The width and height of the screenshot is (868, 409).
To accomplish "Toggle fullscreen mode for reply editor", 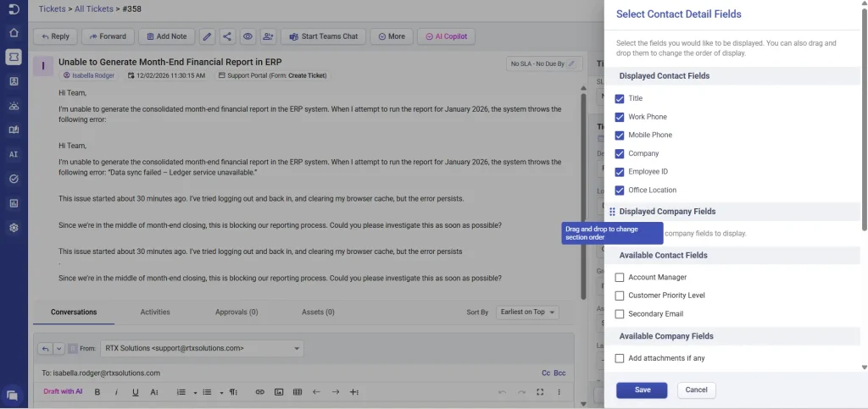I will pos(540,392).
